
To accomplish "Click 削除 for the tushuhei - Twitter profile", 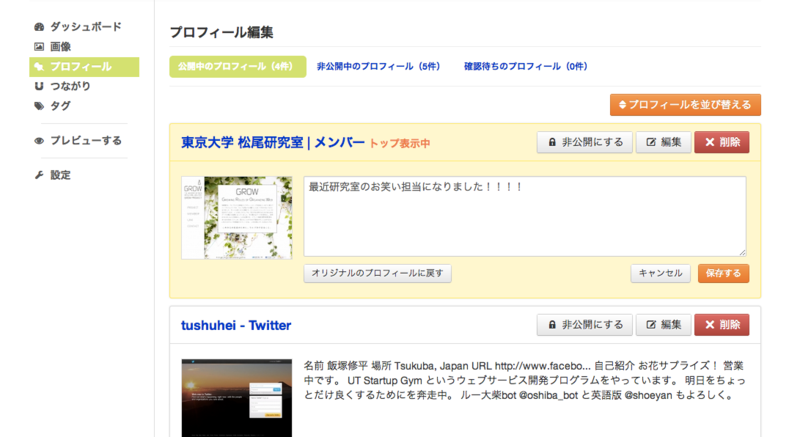I will [722, 325].
